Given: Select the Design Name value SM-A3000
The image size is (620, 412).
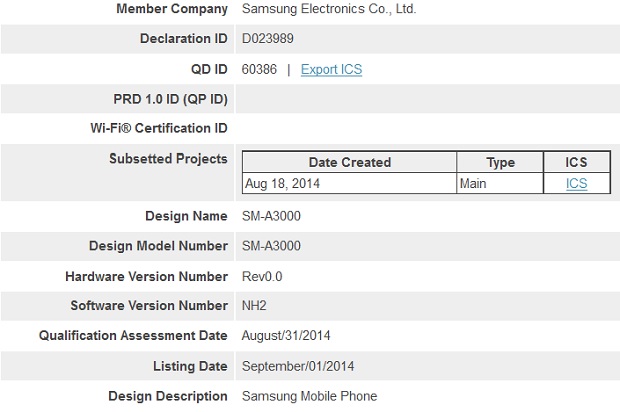Looking at the screenshot, I should point(271,216).
